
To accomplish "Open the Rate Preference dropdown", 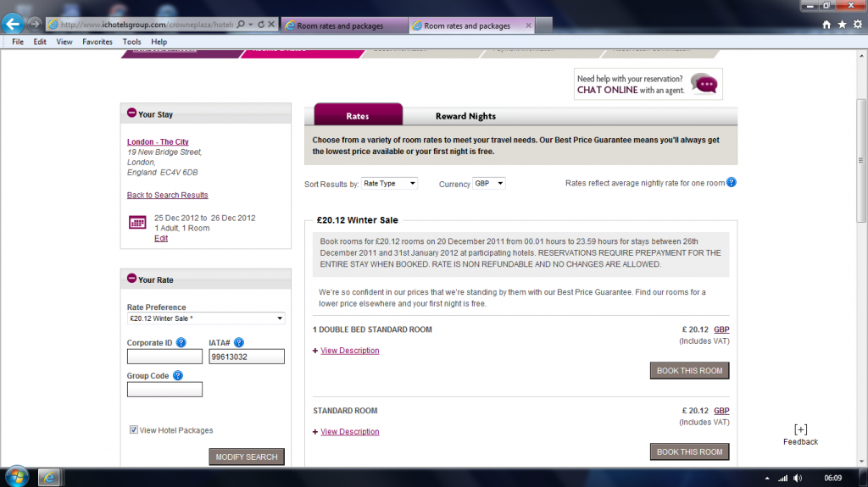I will tap(205, 318).
